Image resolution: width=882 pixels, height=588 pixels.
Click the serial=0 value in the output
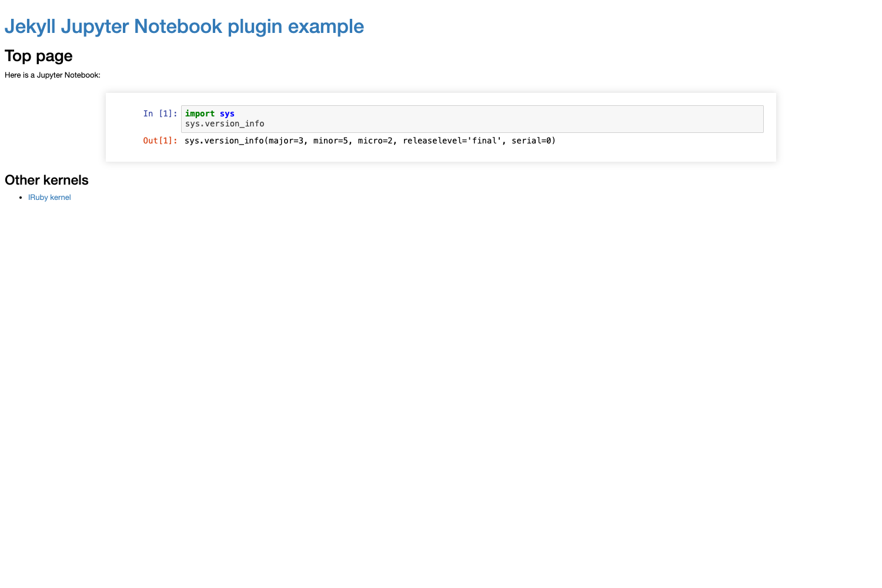[x=533, y=141]
